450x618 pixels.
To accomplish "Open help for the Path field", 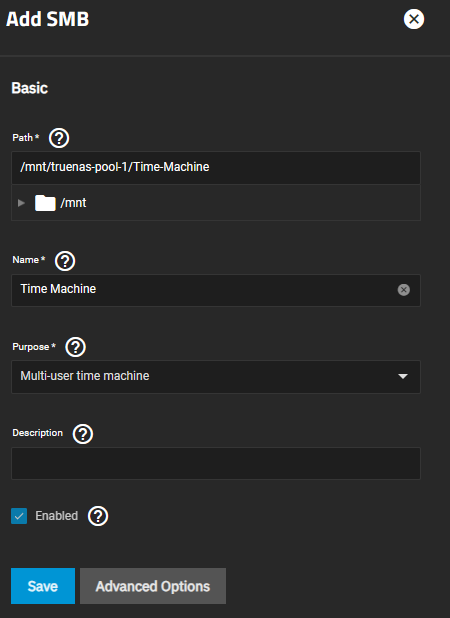I will 59,138.
